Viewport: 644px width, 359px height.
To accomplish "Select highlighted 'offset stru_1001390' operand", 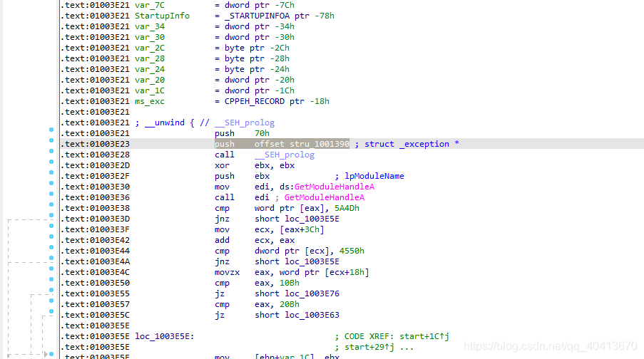I will [x=302, y=144].
